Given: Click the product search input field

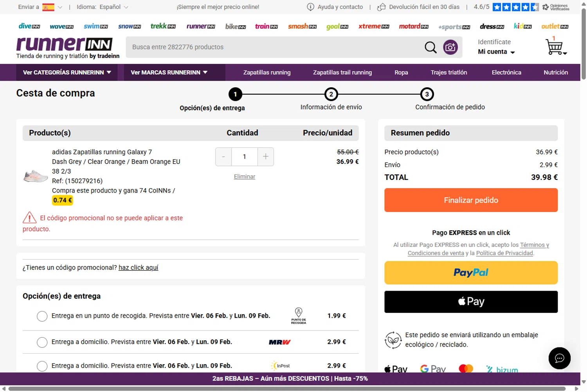Looking at the screenshot, I should point(274,47).
